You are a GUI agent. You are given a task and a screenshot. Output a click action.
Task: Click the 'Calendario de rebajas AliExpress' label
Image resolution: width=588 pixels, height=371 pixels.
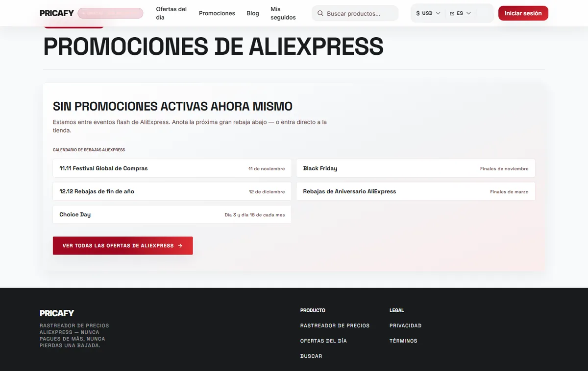click(89, 150)
